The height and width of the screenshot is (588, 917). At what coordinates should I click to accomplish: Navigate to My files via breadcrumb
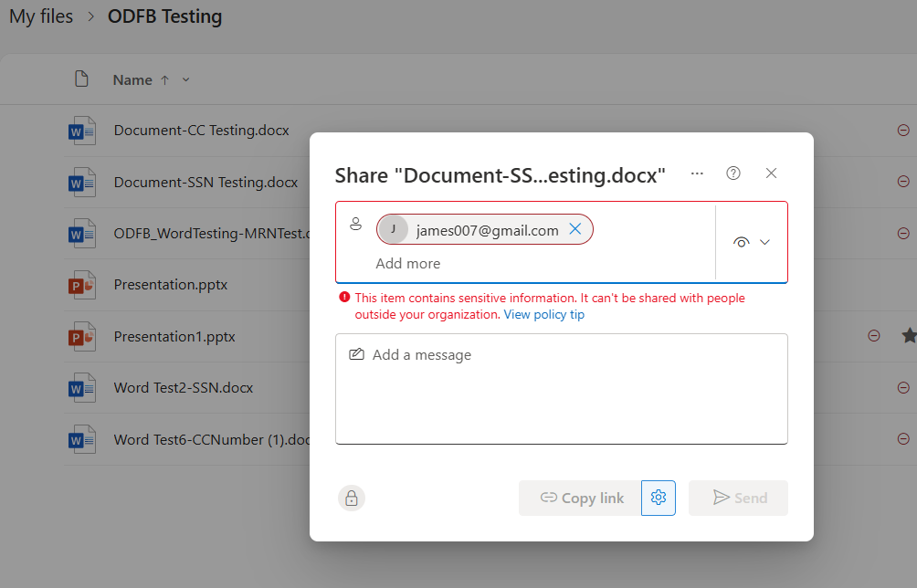pos(40,16)
